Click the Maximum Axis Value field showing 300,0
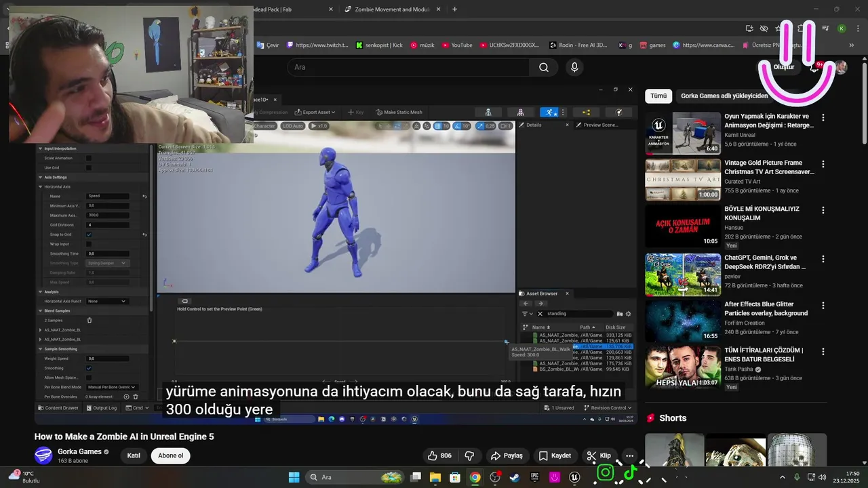The image size is (868, 488). point(107,216)
